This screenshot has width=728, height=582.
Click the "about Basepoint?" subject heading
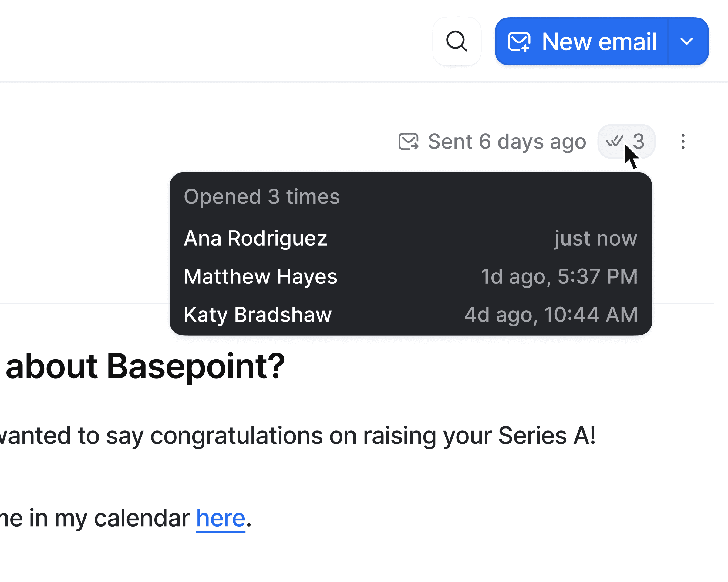click(x=145, y=366)
